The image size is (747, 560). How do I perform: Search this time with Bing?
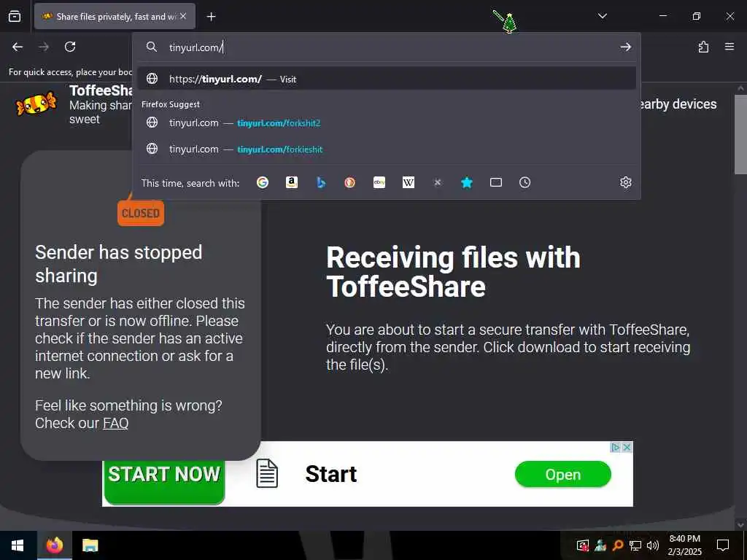tap(321, 182)
